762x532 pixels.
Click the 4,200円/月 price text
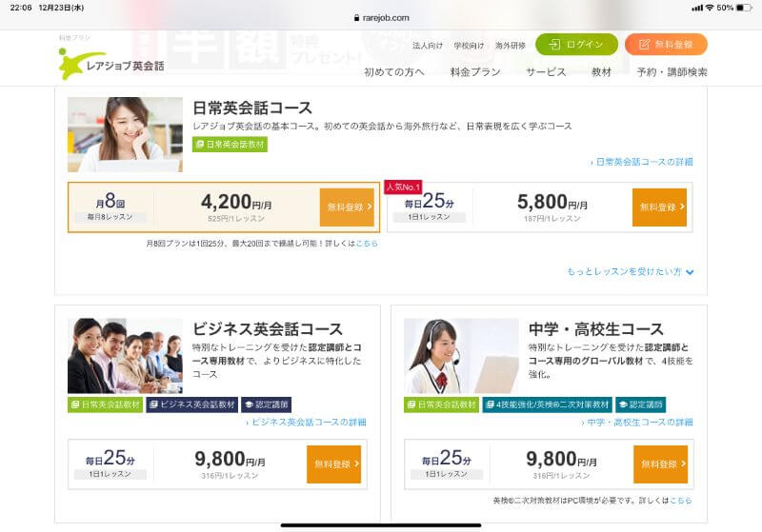(x=236, y=202)
